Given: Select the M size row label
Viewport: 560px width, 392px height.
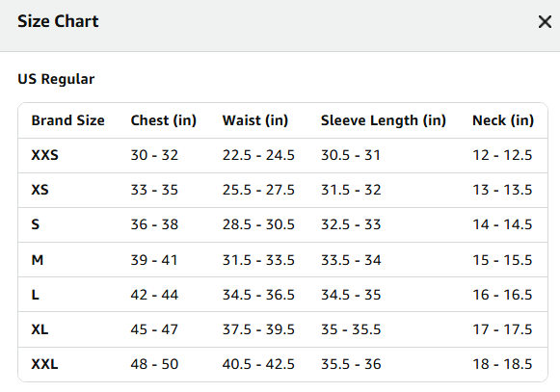Looking at the screenshot, I should [x=38, y=260].
